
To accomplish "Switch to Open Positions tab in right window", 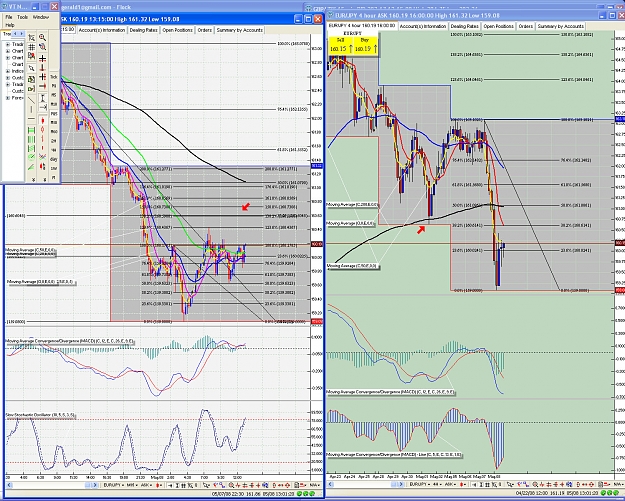I will pyautogui.click(x=498, y=26).
